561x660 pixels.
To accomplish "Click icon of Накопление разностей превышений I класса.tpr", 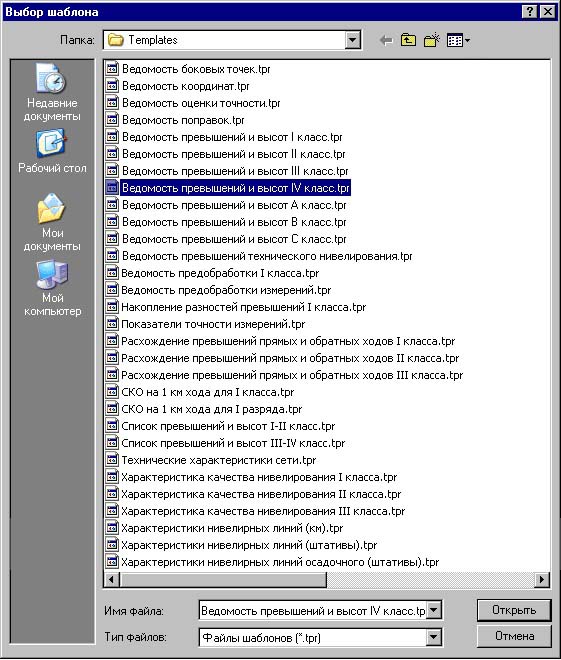I will (x=112, y=307).
